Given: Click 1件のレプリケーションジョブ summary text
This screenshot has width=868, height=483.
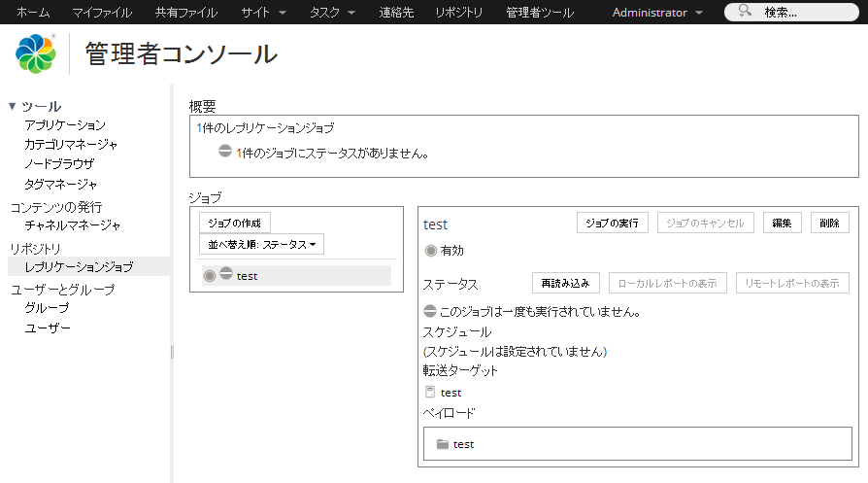Looking at the screenshot, I should (x=265, y=128).
